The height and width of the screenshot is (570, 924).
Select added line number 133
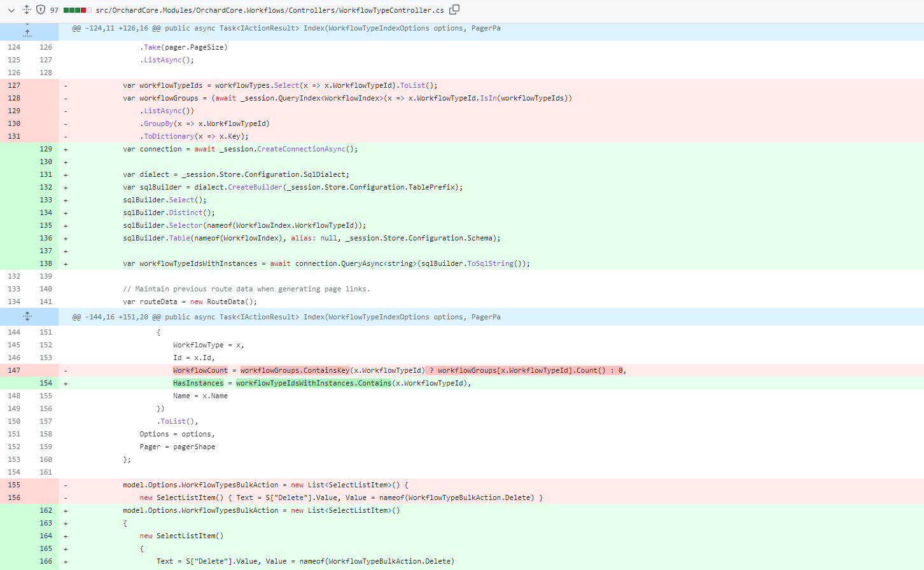coord(46,200)
